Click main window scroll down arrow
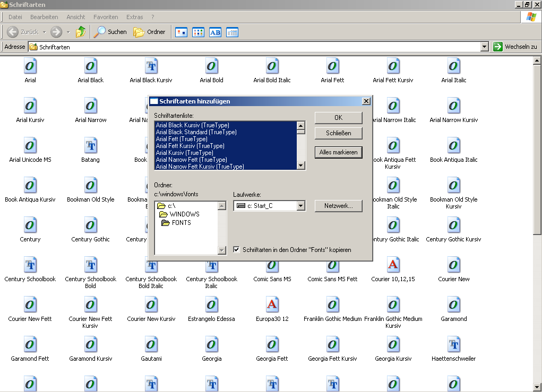Screen dimensions: 542x392 coord(537,387)
